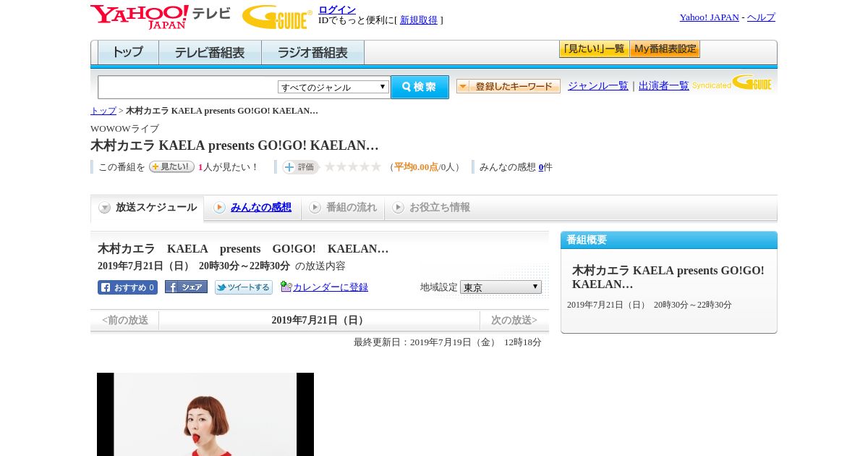Select the 番組の流れ tab
The width and height of the screenshot is (868, 456).
343,208
